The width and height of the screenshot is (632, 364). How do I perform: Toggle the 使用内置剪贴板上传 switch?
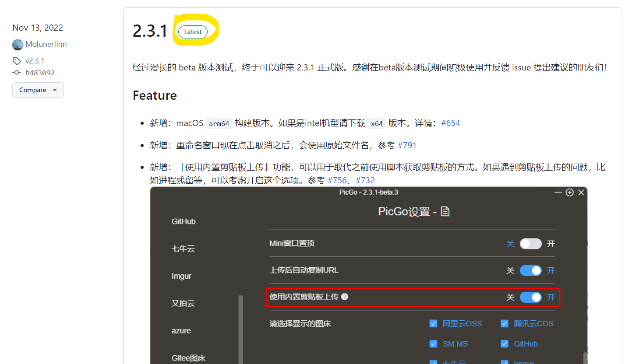[531, 297]
